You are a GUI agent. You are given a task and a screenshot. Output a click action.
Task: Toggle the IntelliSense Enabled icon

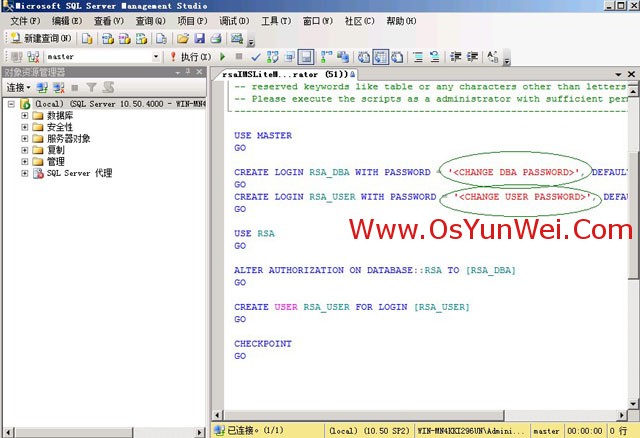point(306,57)
